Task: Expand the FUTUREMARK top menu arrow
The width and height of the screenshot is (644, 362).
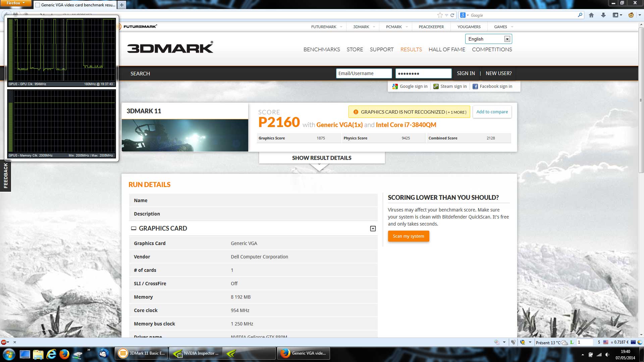Action: [341, 27]
